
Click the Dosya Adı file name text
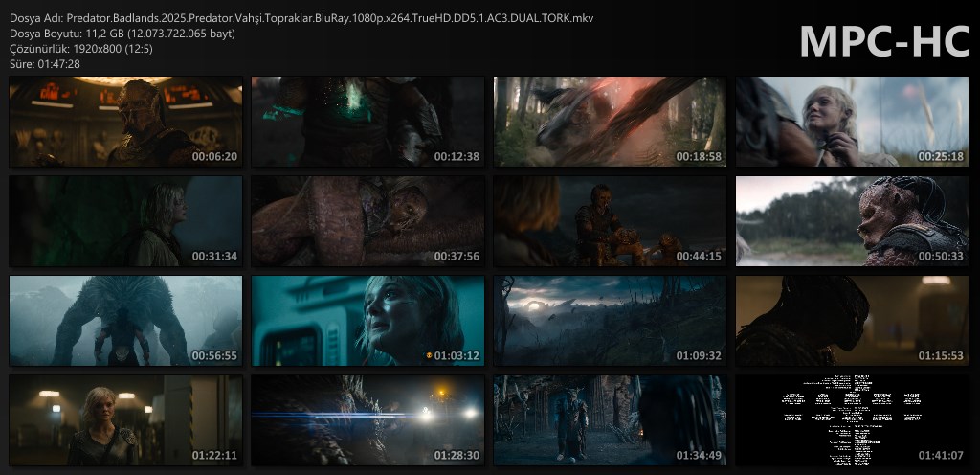(301, 18)
